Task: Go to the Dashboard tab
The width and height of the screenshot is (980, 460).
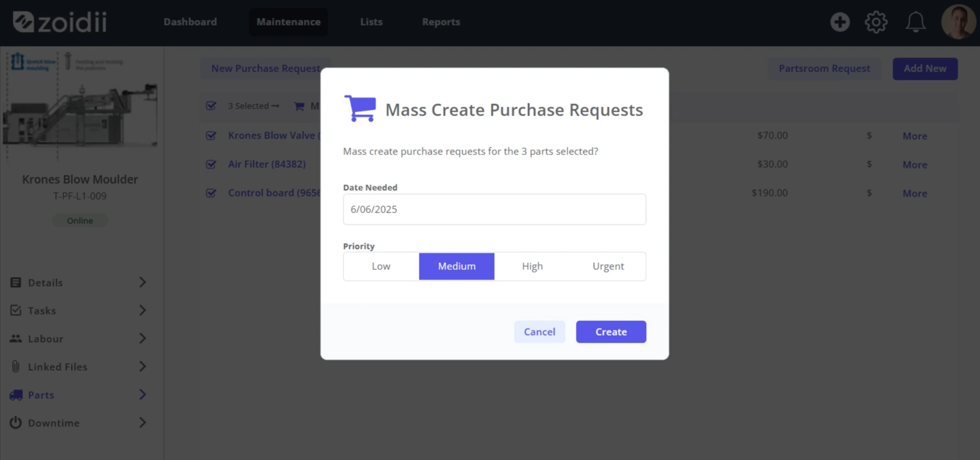Action: [x=190, y=22]
